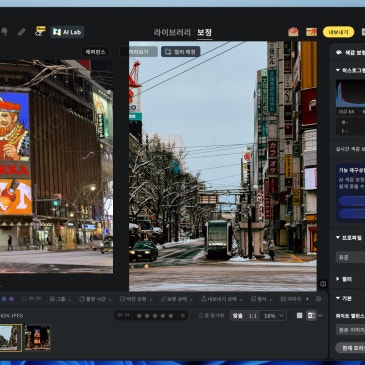Image resolution: width=365 pixels, height=365 pixels.
Task: Open the 형식 filter dropdown
Action: tap(261, 299)
